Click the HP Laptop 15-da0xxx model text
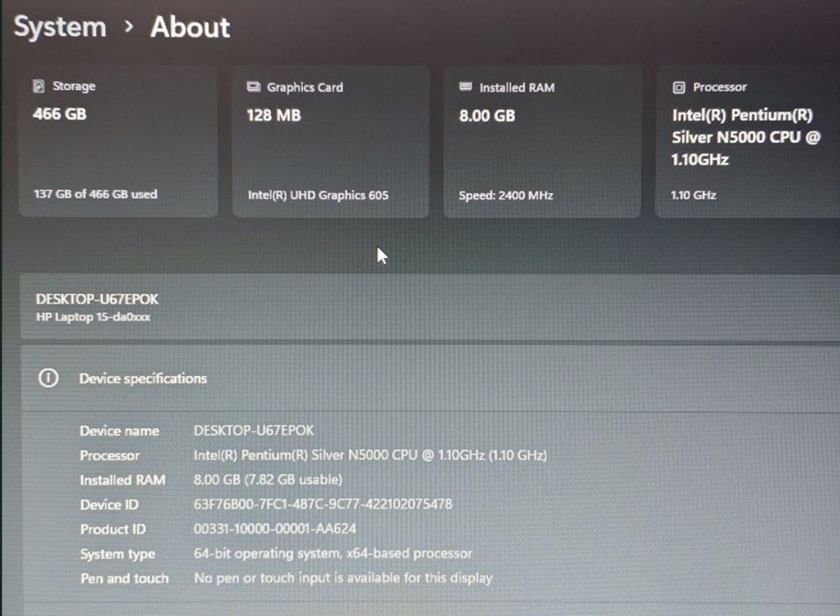 pyautogui.click(x=93, y=317)
